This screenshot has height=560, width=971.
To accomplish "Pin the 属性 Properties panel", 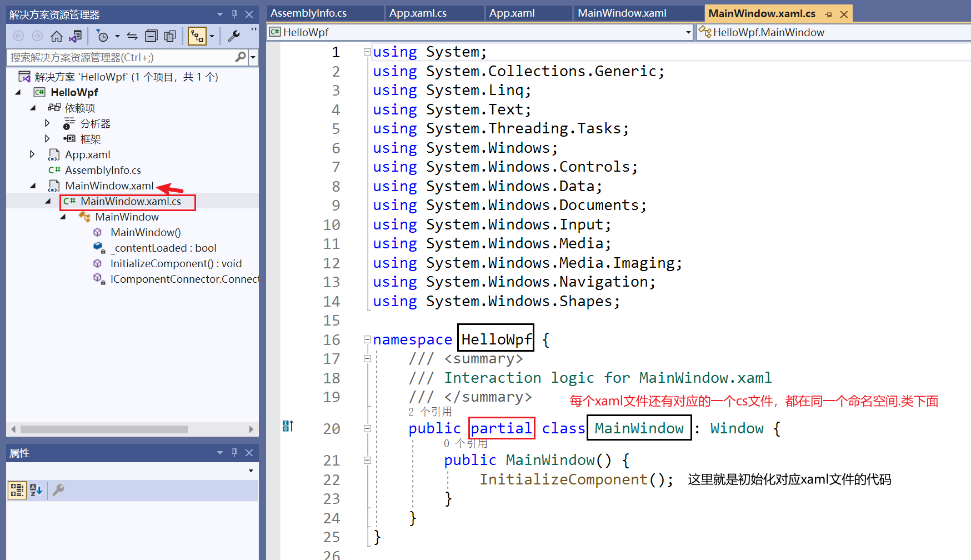I will 234,453.
